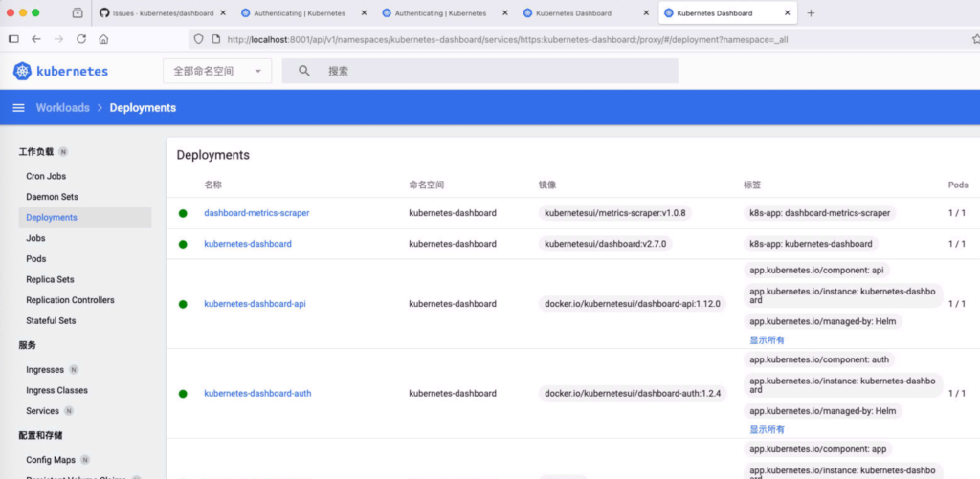The height and width of the screenshot is (479, 980).
Task: Select Pods in sidebar
Action: (36, 258)
